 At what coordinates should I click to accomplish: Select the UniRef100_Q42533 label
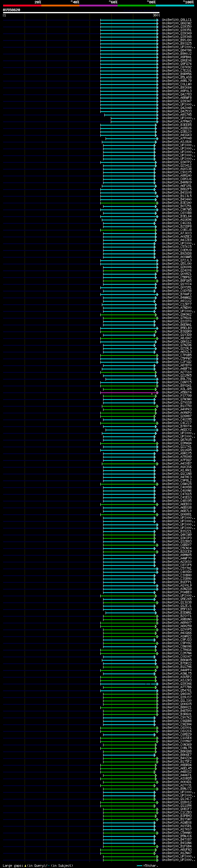tap(176, 111)
